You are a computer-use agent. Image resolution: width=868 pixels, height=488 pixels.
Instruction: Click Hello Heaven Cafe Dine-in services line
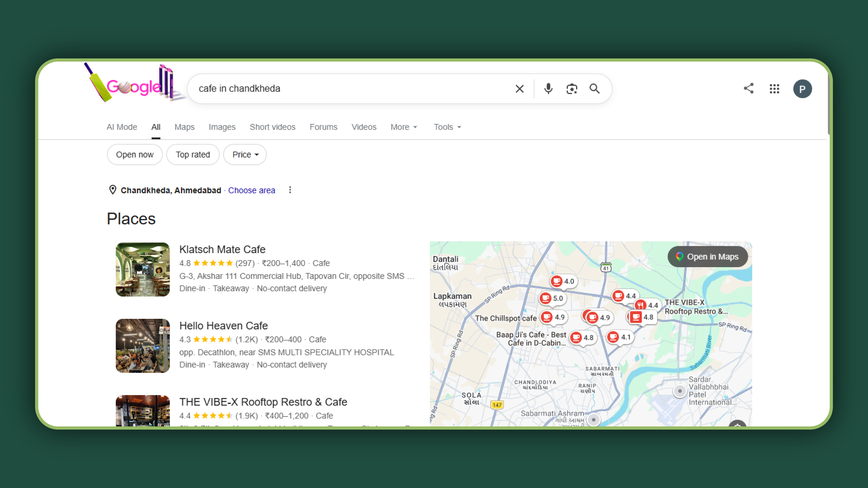click(x=253, y=365)
